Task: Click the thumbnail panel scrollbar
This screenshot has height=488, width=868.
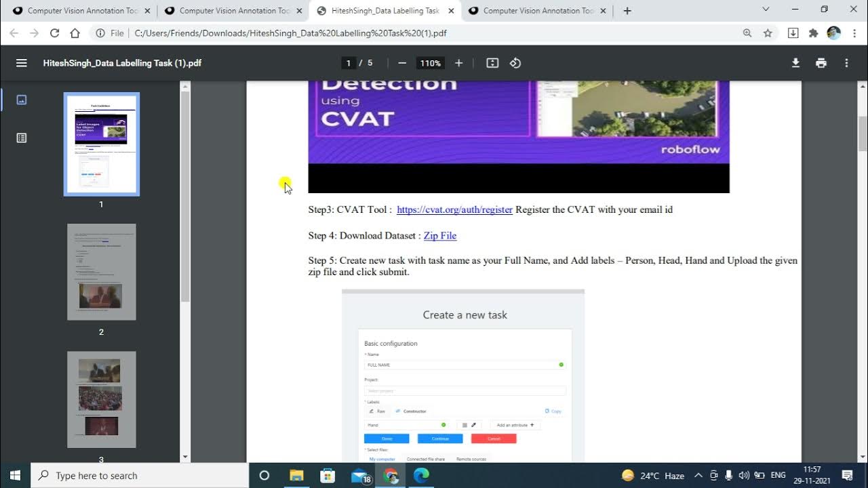Action: [185, 197]
